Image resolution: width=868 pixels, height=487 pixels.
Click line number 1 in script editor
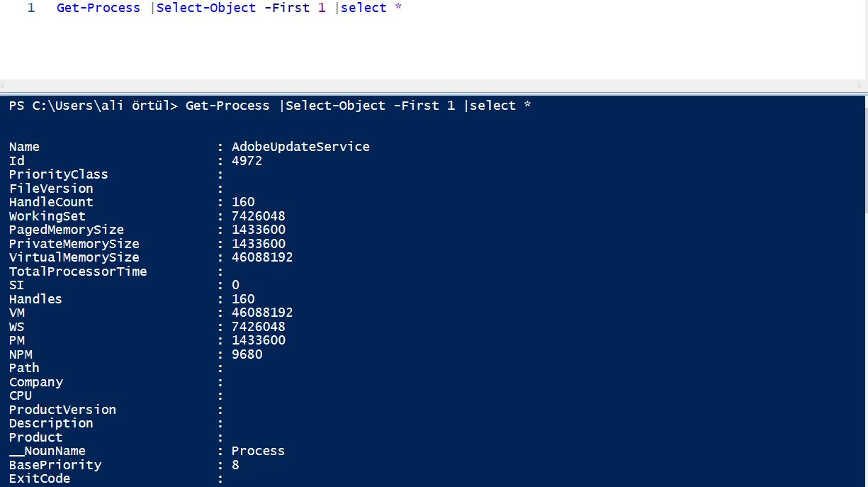pyautogui.click(x=31, y=9)
